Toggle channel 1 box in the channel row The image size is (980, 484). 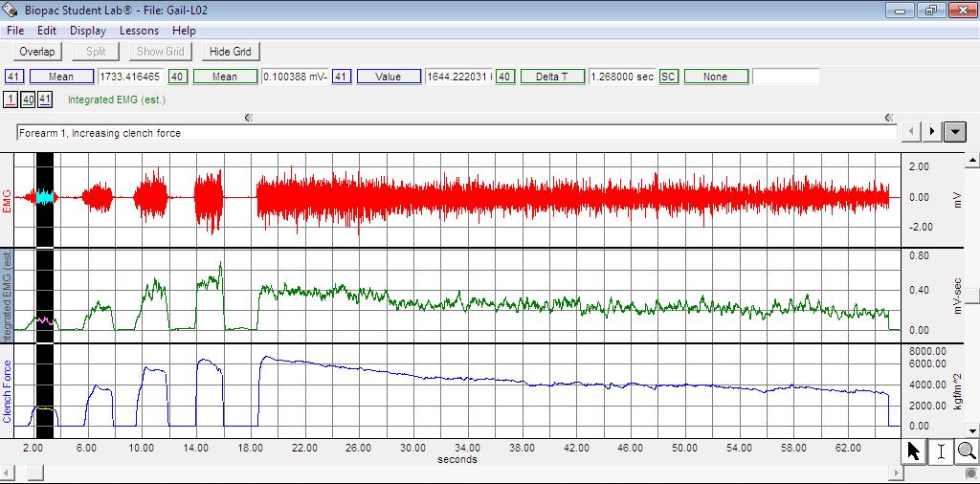[11, 99]
